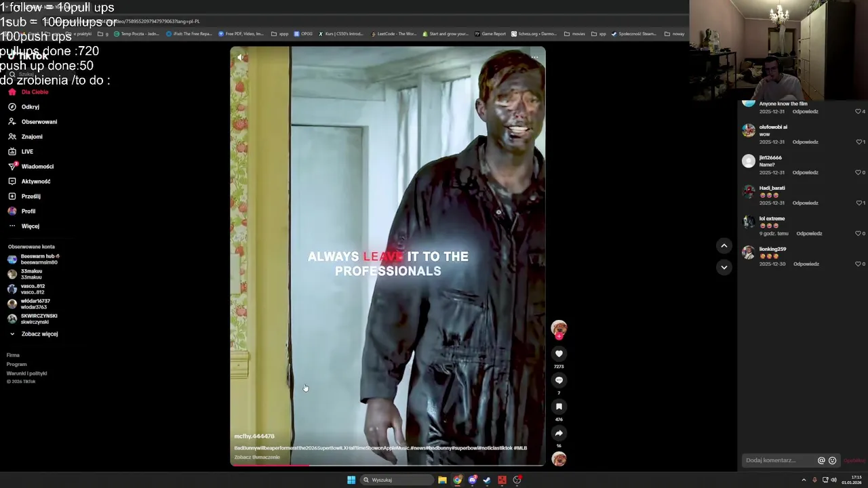The width and height of the screenshot is (868, 488).
Task: Reply to lionking259's comment
Action: [x=805, y=264]
